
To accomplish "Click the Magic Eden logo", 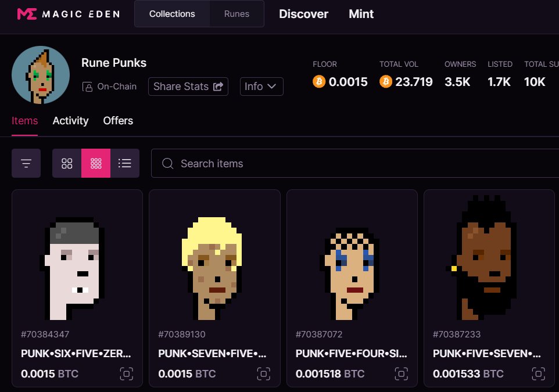I will 69,14.
